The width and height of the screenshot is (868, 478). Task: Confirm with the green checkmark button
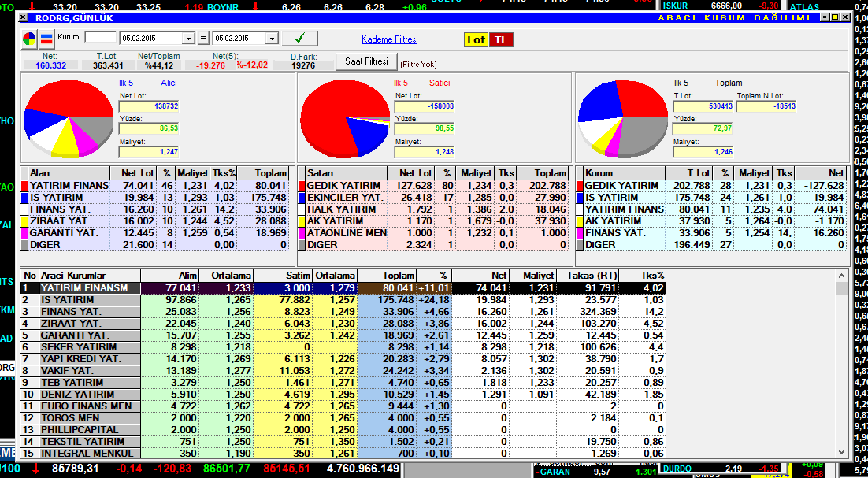tap(299, 38)
